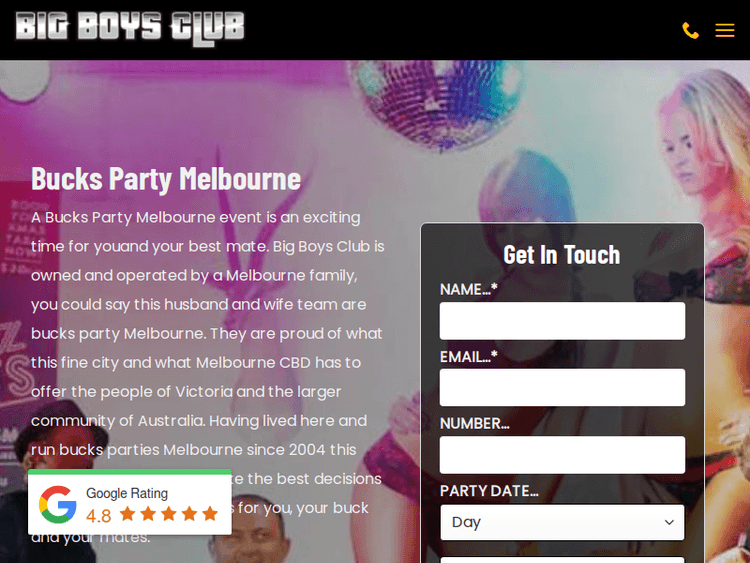Click the PARTY DATE... label
The width and height of the screenshot is (750, 563).
[x=489, y=491]
